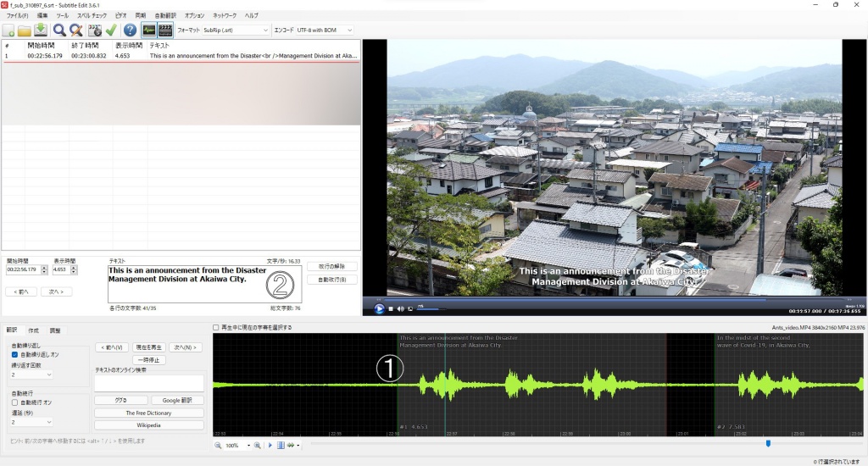Image resolution: width=868 pixels, height=466 pixels.
Task: Run spell check with green checkmark icon
Action: [x=111, y=30]
